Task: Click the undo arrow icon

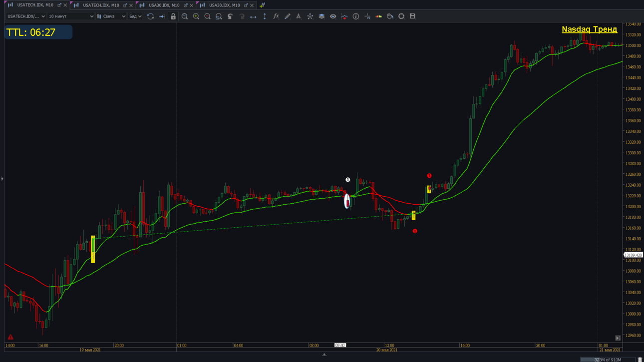Action: (x=230, y=16)
